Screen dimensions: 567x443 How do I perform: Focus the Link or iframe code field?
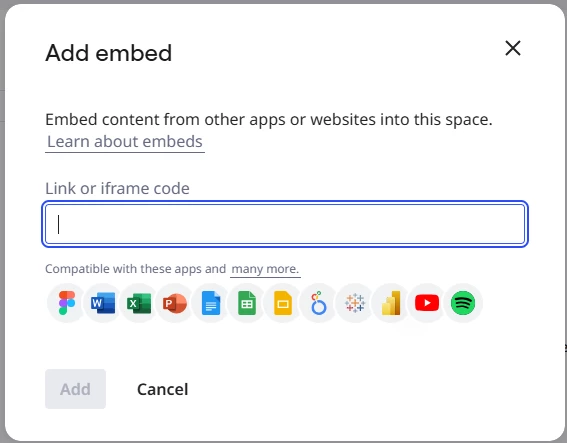click(285, 224)
